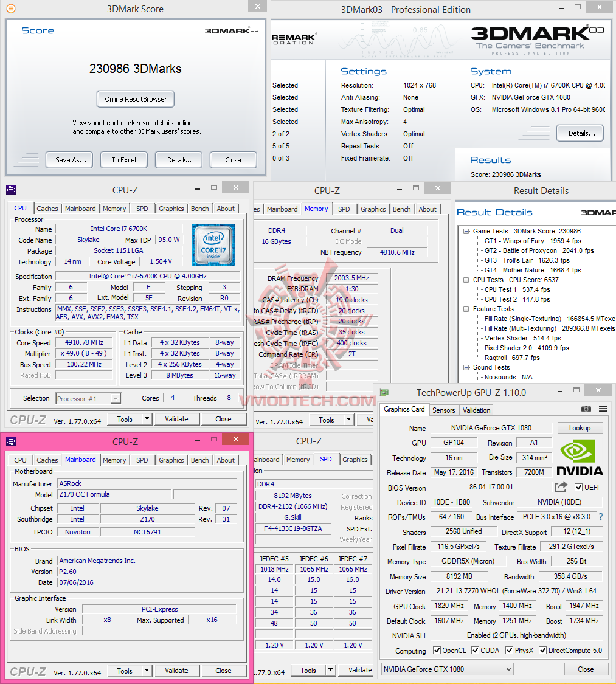Screen dimensions: 616x684
Task: Open the GPU-Z hamburger menu icon
Action: [603, 409]
